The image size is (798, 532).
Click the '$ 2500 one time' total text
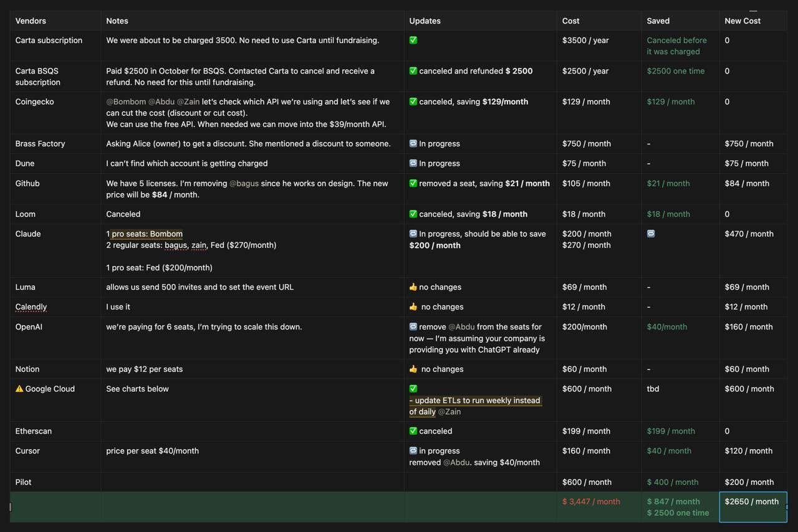[678, 513]
